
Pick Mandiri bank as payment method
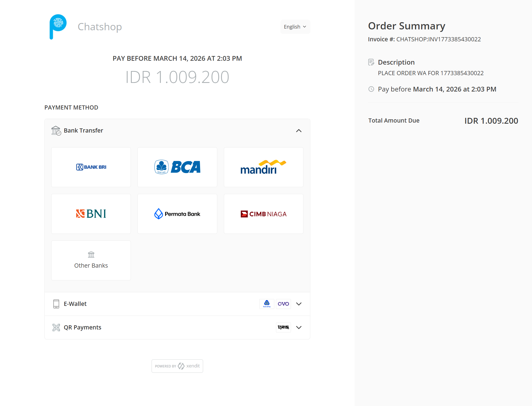pos(263,167)
